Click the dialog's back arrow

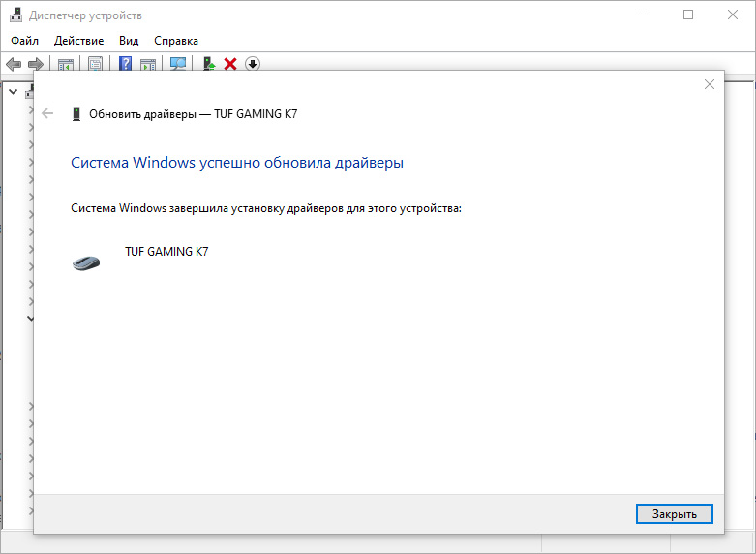coord(47,113)
